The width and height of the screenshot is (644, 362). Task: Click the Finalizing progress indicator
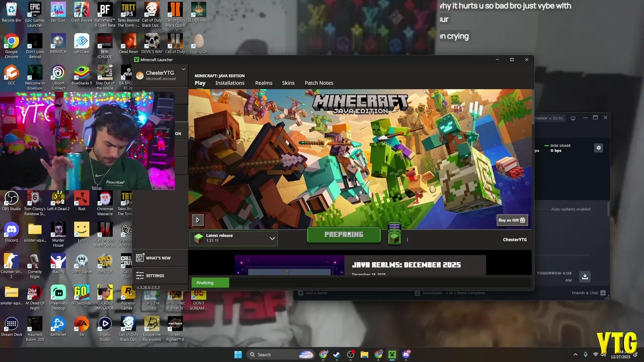210,283
